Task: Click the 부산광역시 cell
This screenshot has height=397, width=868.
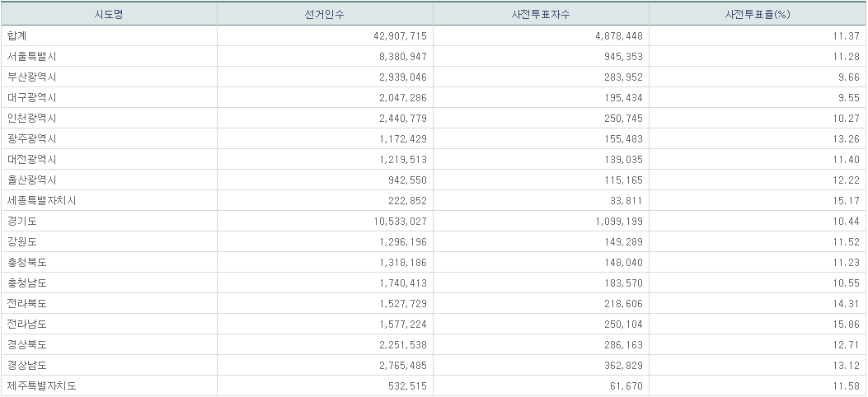Action: pos(31,77)
